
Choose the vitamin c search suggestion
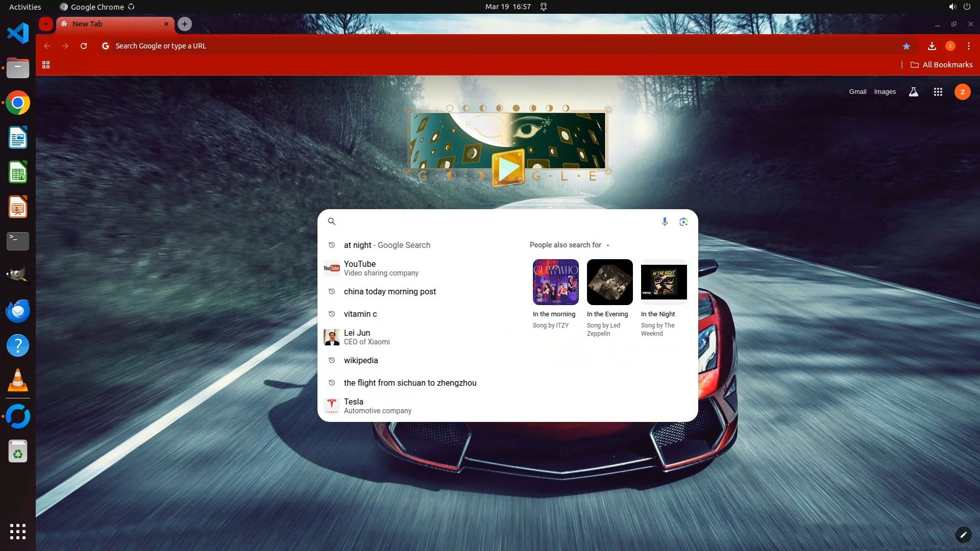pos(360,314)
